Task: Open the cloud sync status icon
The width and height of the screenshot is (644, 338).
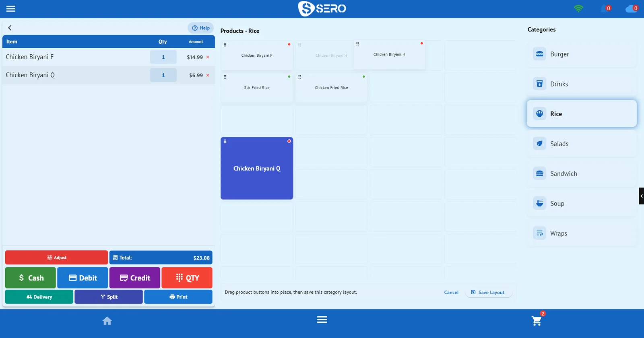Action: point(631,8)
